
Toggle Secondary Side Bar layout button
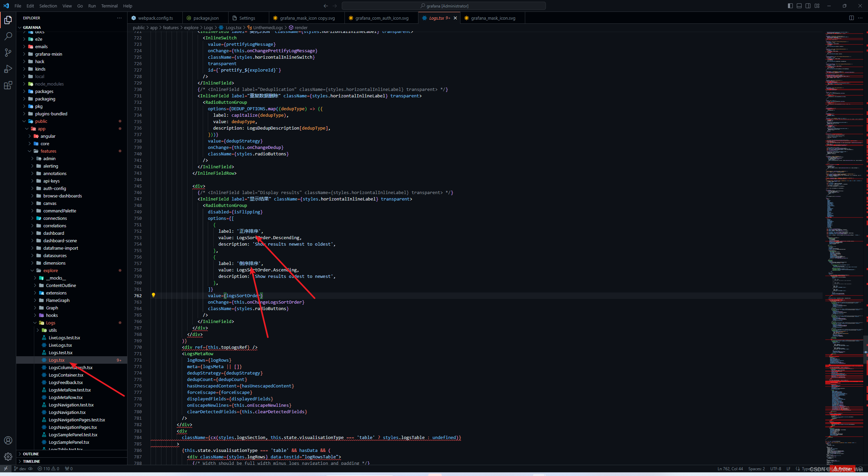pyautogui.click(x=808, y=6)
